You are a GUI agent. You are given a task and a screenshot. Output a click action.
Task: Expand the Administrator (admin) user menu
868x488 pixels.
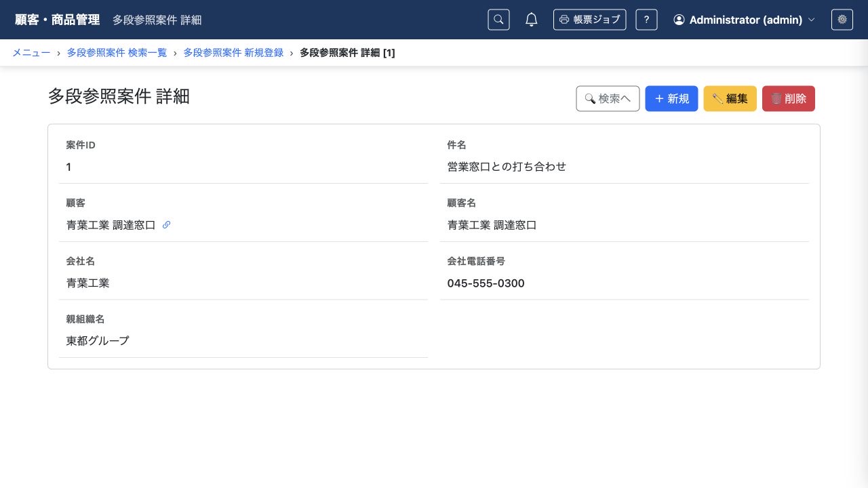click(744, 20)
